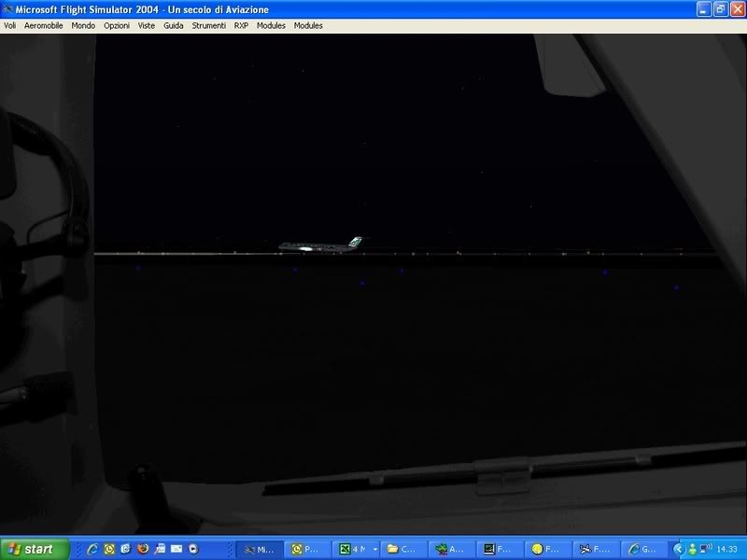Switch to the folder 'C...' taskbar button
747x560 pixels.
pyautogui.click(x=403, y=550)
